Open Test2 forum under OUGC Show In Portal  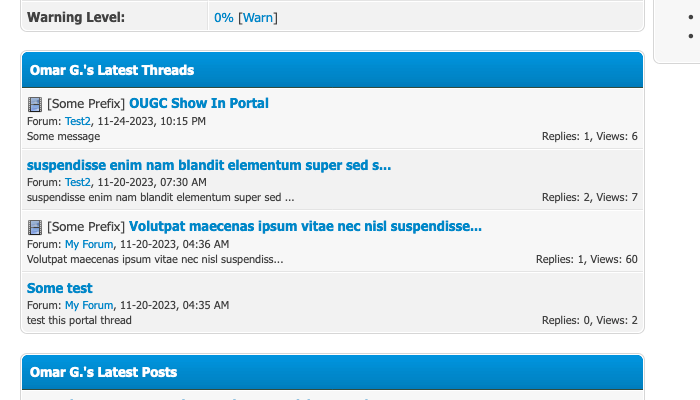78,121
